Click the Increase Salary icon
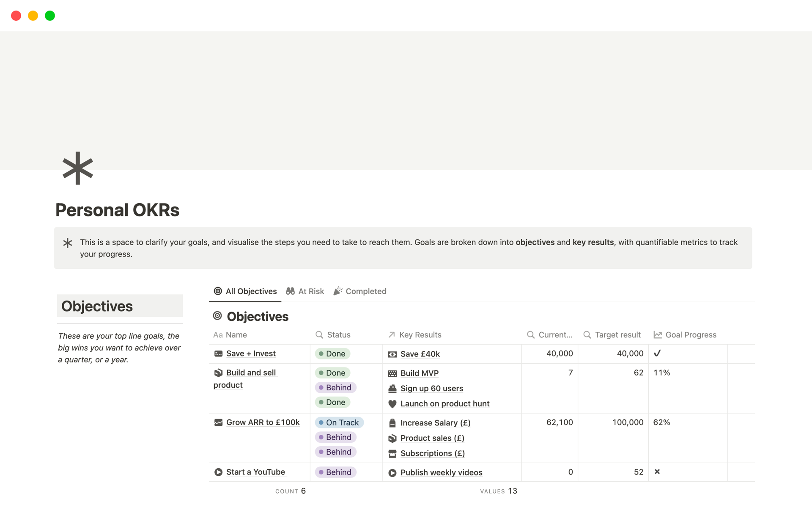 pyautogui.click(x=392, y=423)
